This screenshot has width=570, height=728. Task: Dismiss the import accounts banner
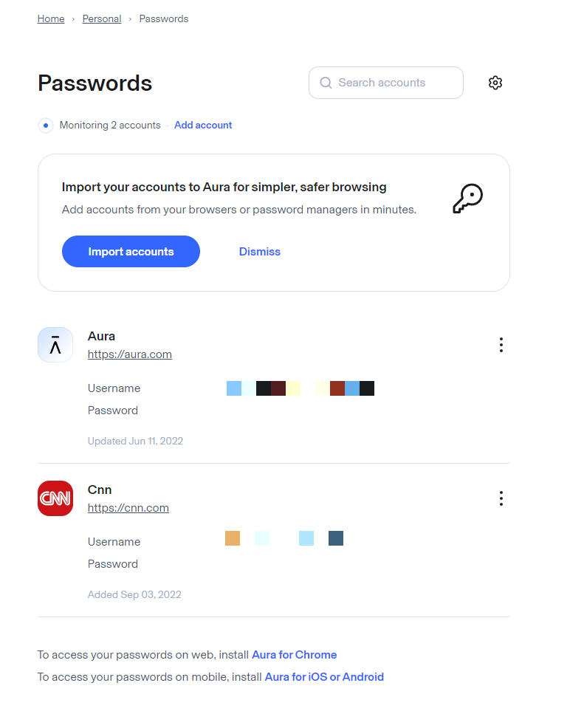click(259, 251)
